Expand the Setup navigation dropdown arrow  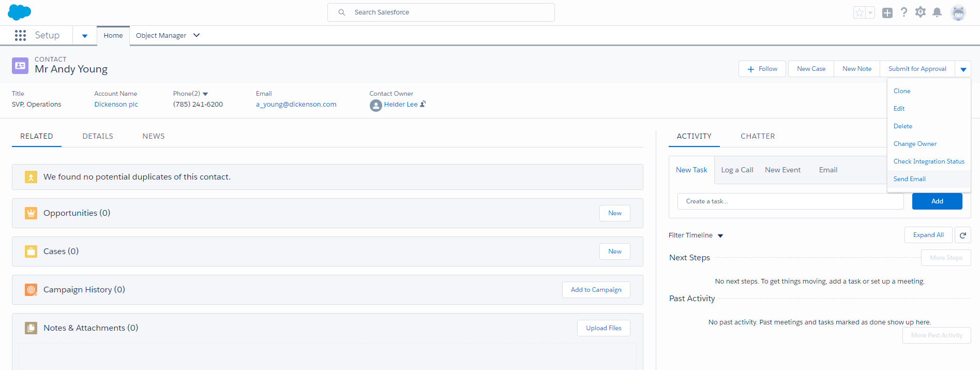pos(85,36)
